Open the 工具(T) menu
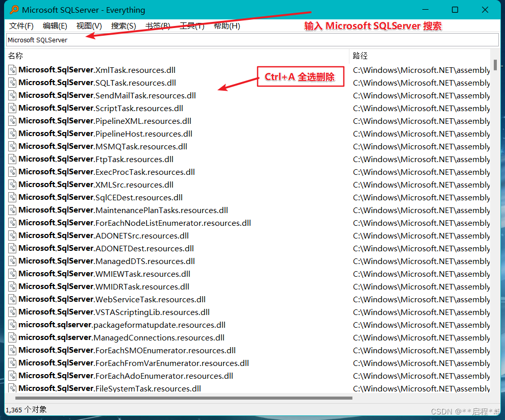 tap(192, 26)
